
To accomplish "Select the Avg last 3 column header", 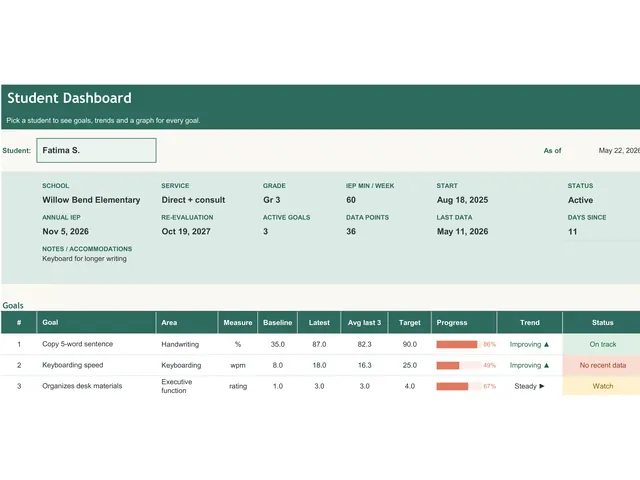I will (x=364, y=322).
